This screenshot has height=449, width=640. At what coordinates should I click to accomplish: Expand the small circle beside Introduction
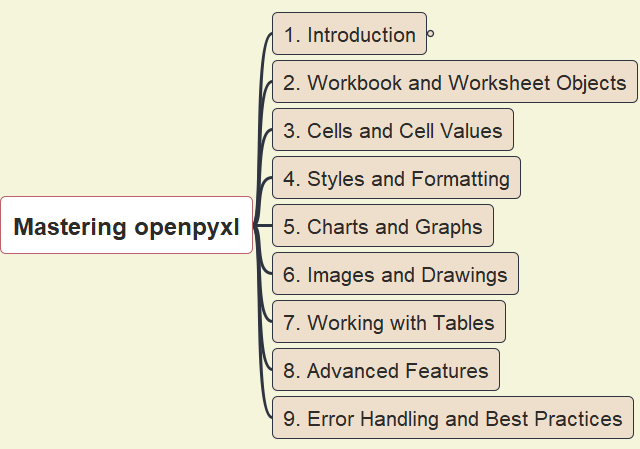[430, 34]
